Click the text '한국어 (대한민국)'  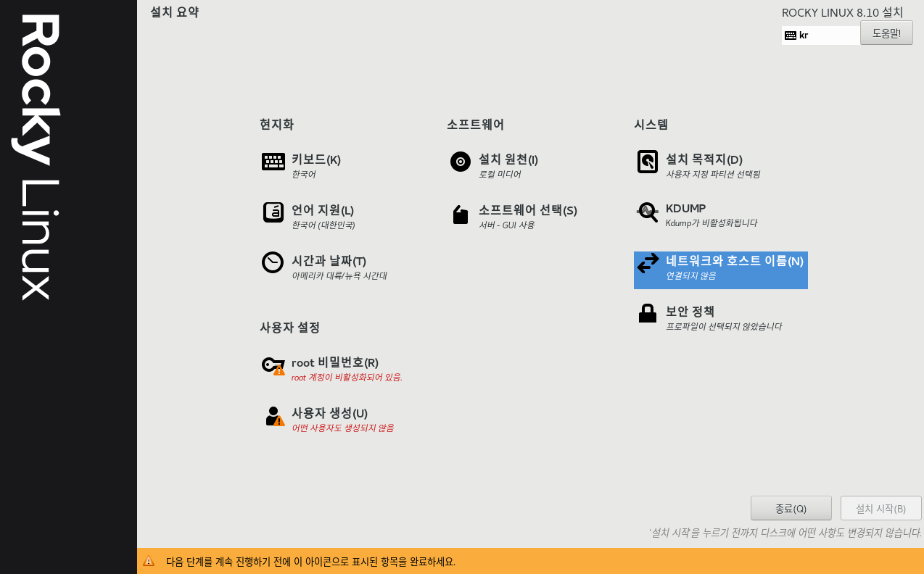tap(323, 225)
